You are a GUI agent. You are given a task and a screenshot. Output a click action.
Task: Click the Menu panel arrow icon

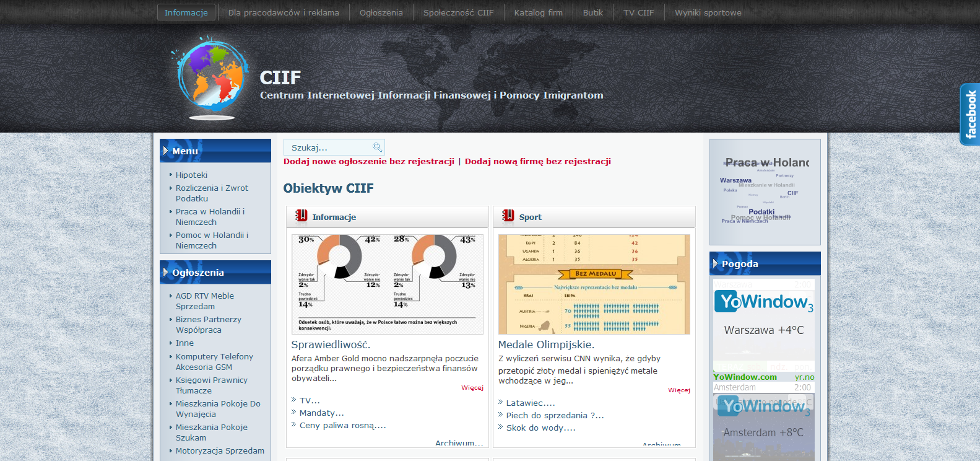click(165, 151)
